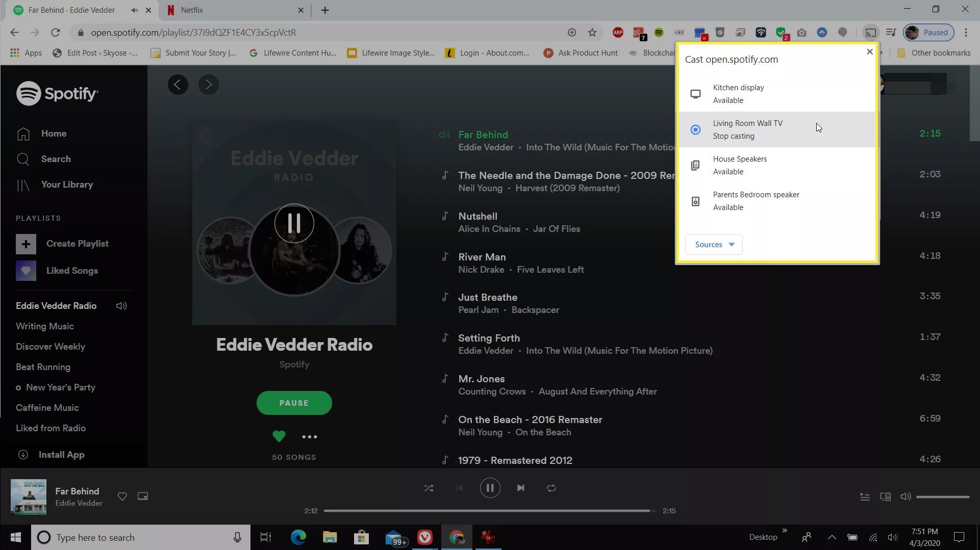Screen dimensions: 980x550
Task: Skip to previous track
Action: (459, 488)
